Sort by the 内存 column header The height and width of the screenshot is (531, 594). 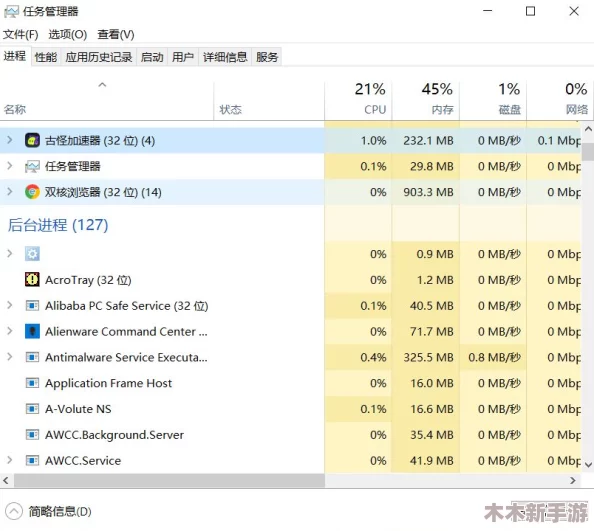point(426,100)
